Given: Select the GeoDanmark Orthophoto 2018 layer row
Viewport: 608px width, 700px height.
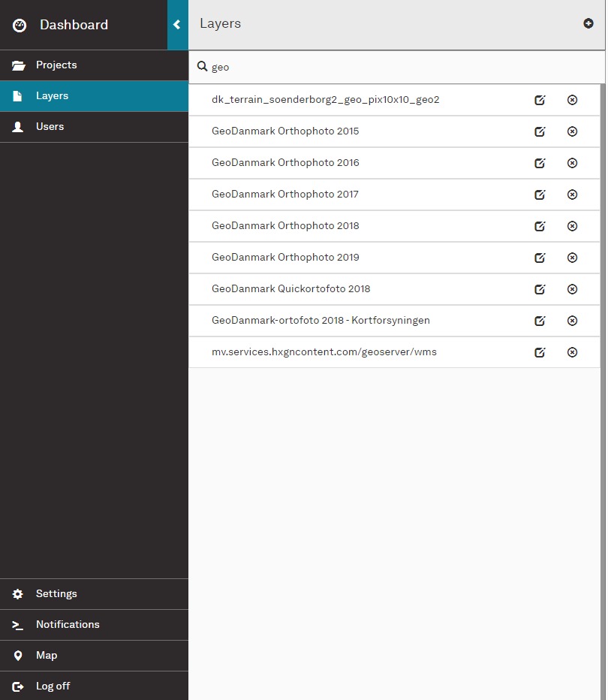Looking at the screenshot, I should tap(285, 226).
